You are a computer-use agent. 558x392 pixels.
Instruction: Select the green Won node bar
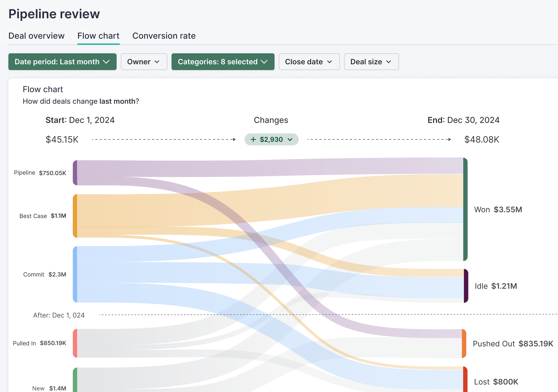tap(465, 209)
